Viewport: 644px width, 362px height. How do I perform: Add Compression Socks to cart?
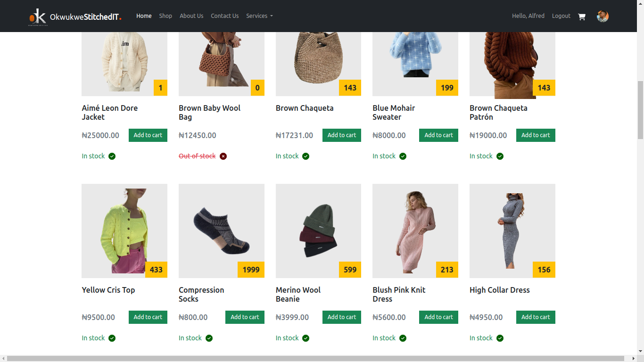(245, 317)
